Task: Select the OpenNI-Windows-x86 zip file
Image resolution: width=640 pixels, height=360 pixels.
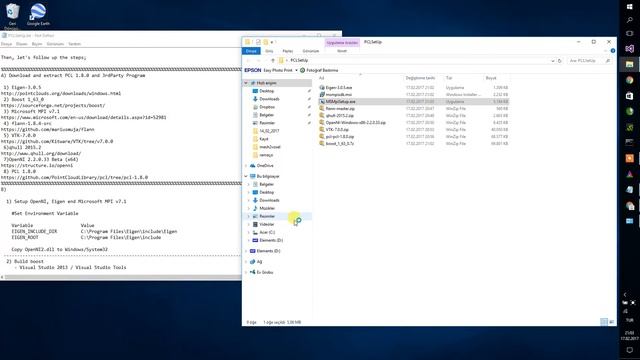Action: 355,122
